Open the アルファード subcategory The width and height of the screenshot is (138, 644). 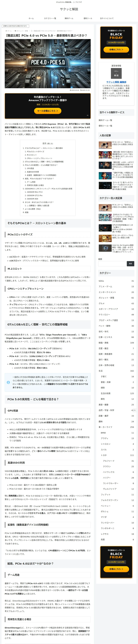[x=118, y=461]
